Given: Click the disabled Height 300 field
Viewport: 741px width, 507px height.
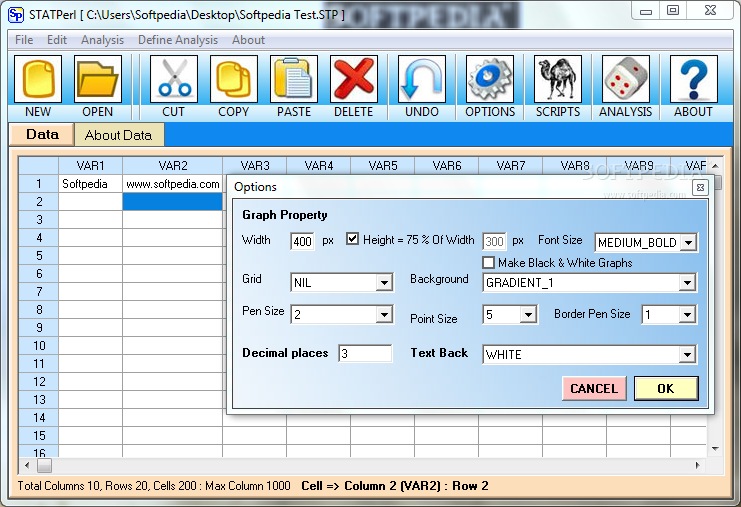Looking at the screenshot, I should pos(494,241).
